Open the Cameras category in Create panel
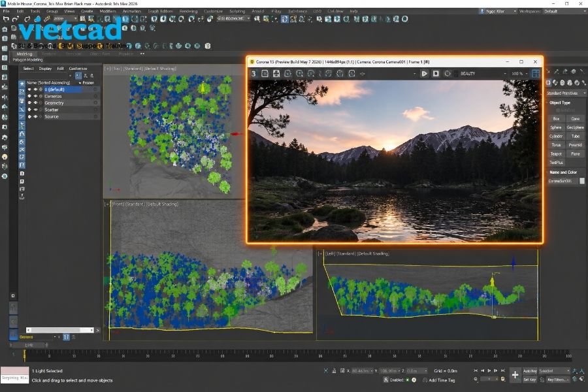Image resolution: width=588 pixels, height=392 pixels. click(570, 82)
